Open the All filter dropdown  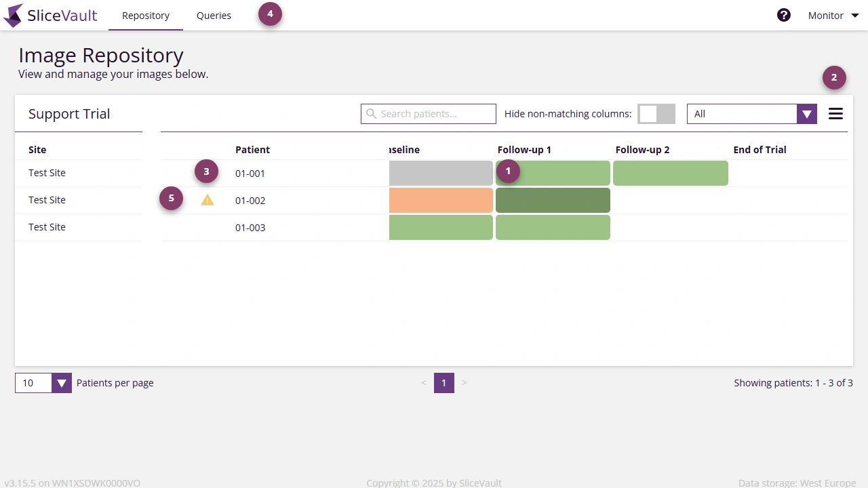[x=751, y=113]
